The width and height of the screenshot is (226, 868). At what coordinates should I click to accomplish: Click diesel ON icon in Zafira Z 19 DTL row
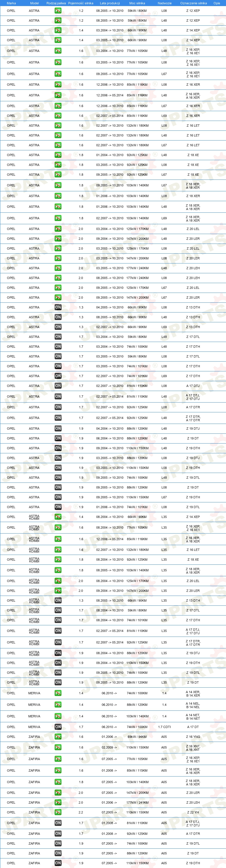58,843
